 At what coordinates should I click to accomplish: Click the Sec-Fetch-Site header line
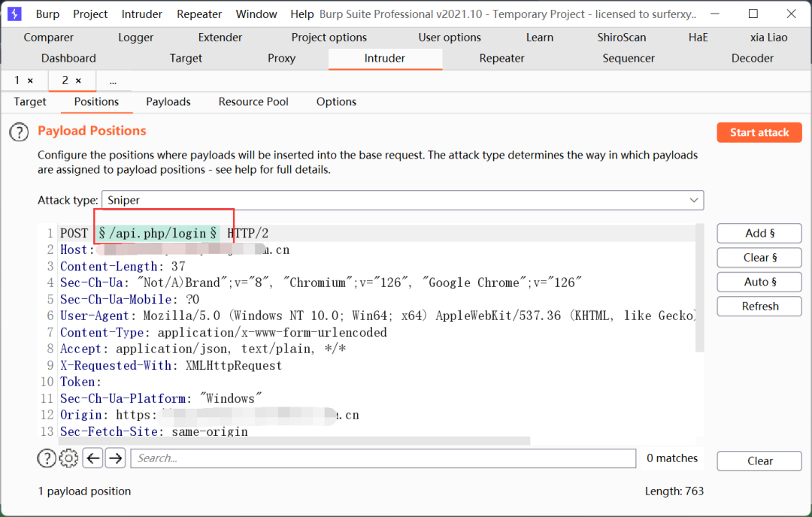(x=154, y=431)
